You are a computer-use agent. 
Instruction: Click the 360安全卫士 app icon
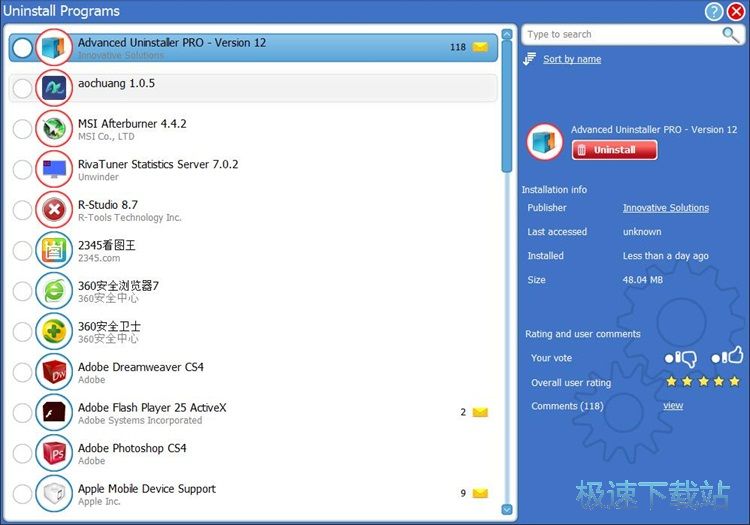[x=54, y=331]
